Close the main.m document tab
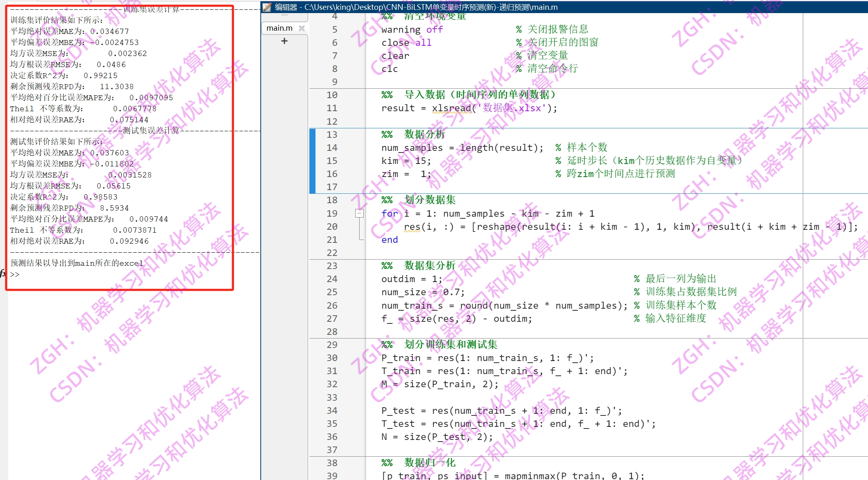This screenshot has width=868, height=480. click(302, 28)
